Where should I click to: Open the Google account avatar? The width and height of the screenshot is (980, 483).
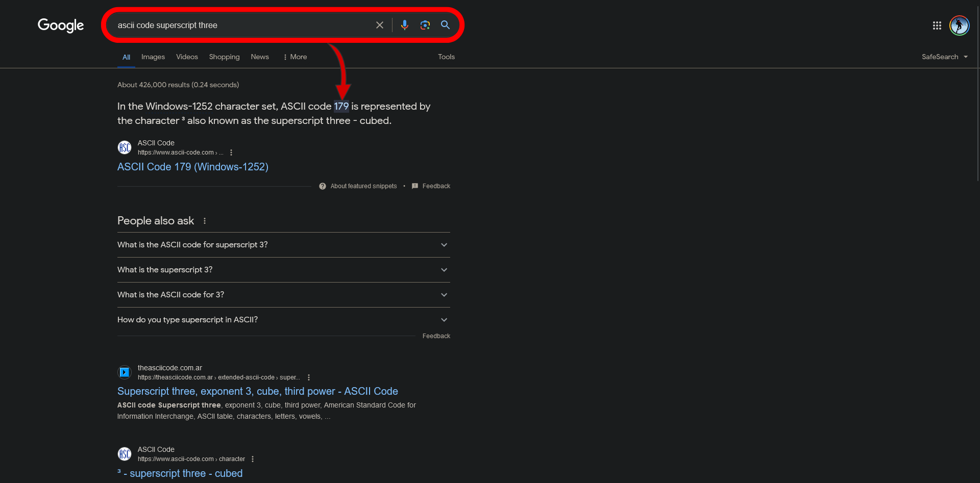point(960,26)
